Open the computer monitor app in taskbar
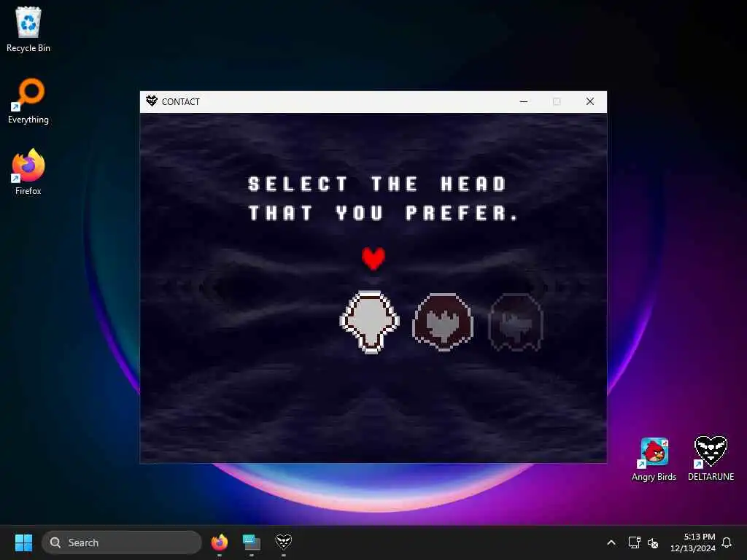 (252, 542)
